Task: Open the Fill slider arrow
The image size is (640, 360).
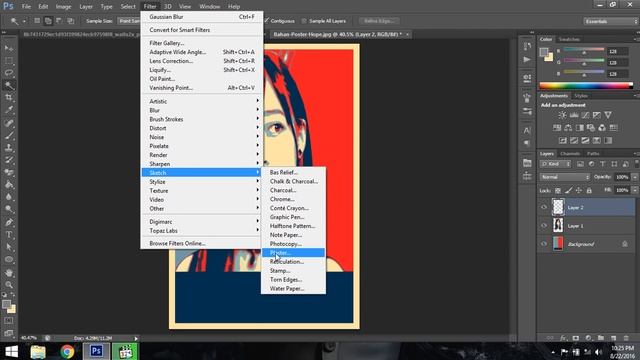Action: click(635, 190)
